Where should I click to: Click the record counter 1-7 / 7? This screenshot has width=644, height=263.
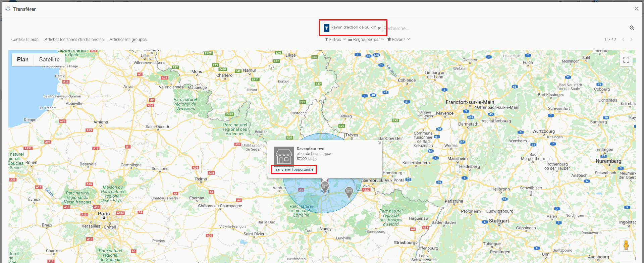point(610,39)
